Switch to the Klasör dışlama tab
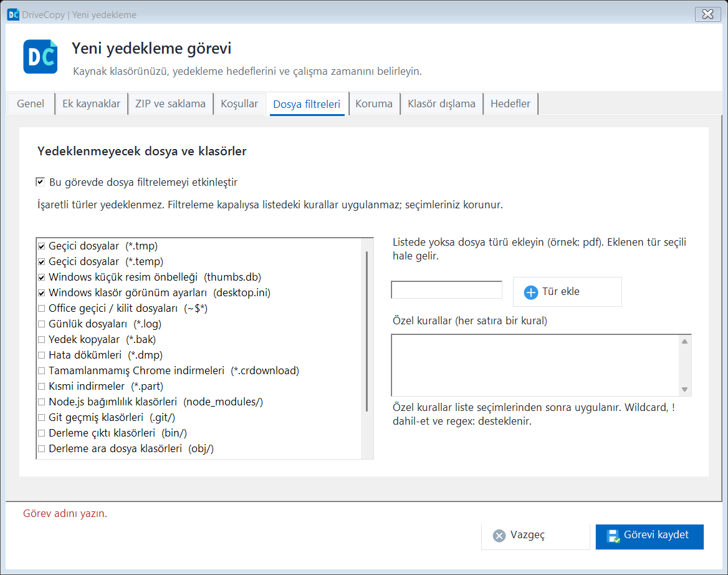The width and height of the screenshot is (728, 575). [441, 104]
